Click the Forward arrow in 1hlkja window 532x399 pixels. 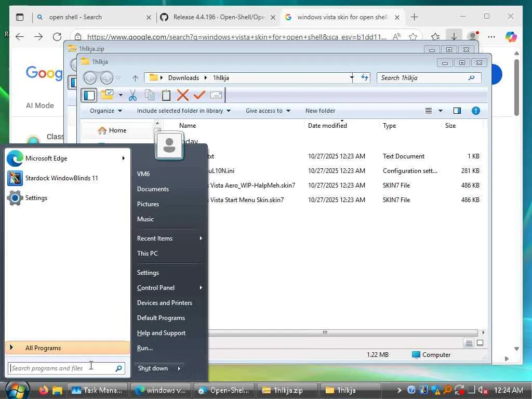107,78
